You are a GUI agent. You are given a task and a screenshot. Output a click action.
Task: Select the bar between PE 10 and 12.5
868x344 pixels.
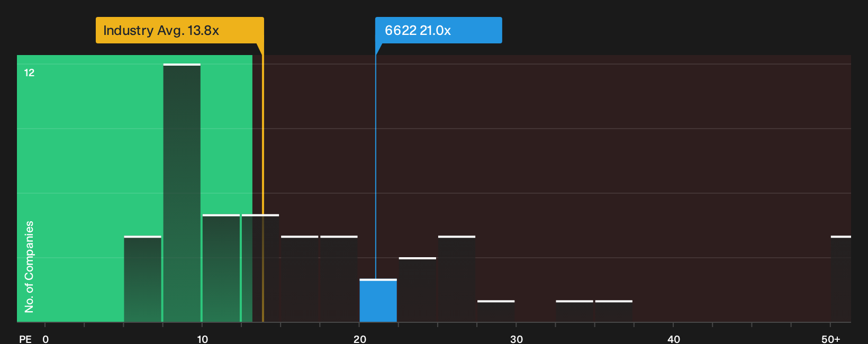pos(221,268)
